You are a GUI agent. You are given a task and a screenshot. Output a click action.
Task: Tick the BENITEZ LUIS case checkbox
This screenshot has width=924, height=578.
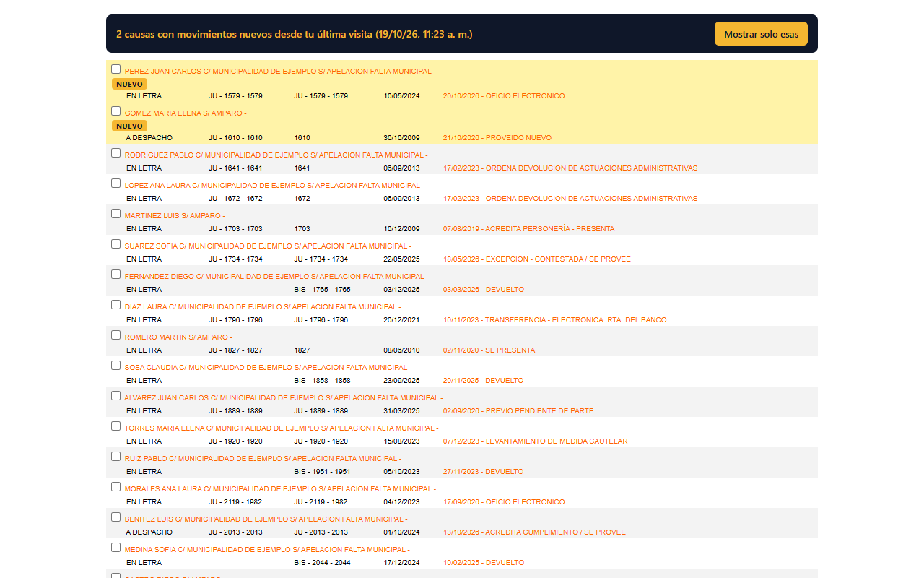115,517
